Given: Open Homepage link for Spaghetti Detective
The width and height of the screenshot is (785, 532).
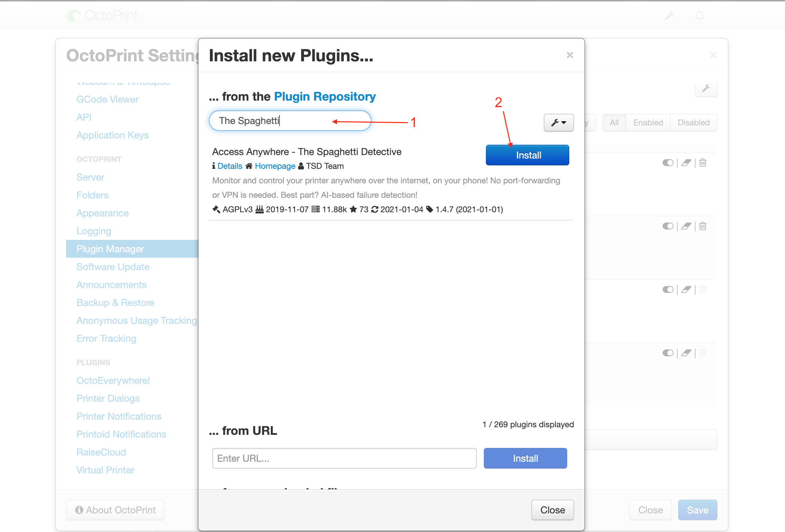Looking at the screenshot, I should 275,166.
